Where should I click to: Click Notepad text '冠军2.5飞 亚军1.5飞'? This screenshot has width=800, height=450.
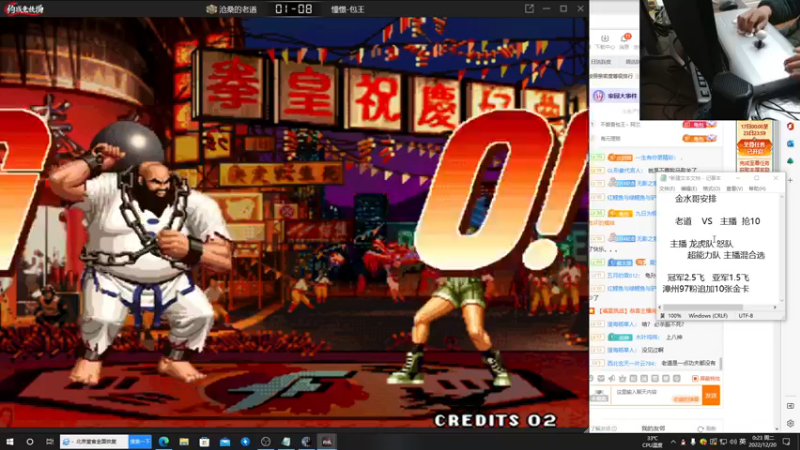[708, 278]
